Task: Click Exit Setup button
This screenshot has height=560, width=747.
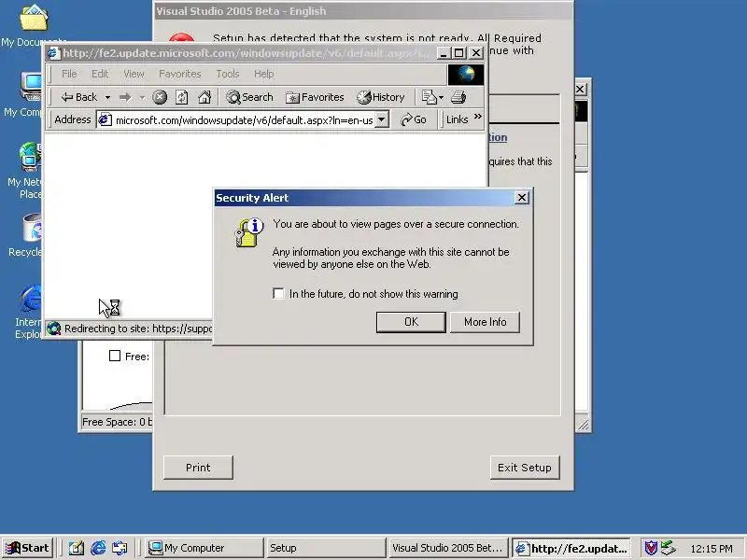Action: pyautogui.click(x=525, y=468)
